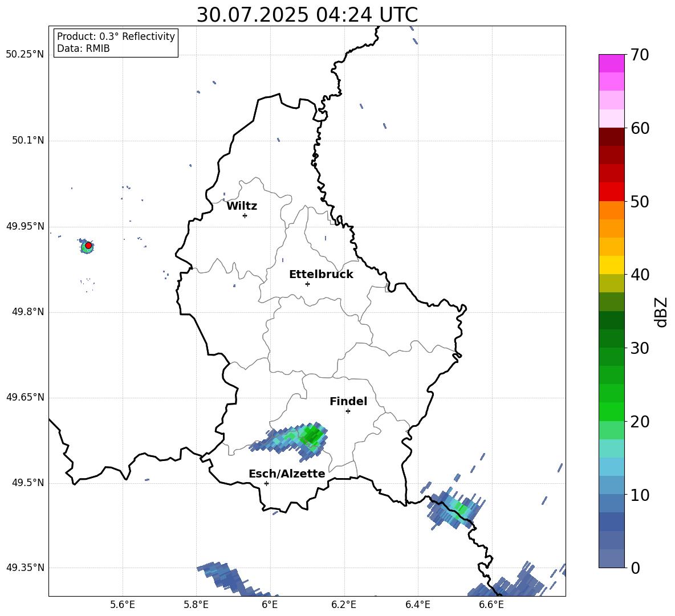The height and width of the screenshot is (616, 675).
Task: Click the red radar marker dot
Action: (88, 245)
